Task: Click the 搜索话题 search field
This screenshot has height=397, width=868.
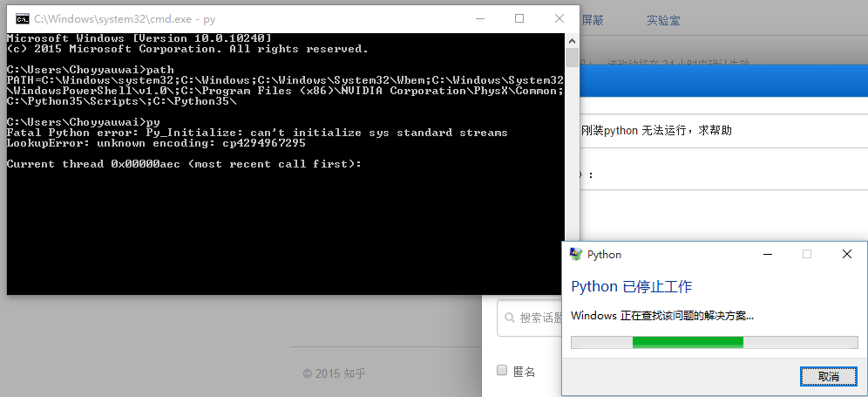Action: pos(531,318)
